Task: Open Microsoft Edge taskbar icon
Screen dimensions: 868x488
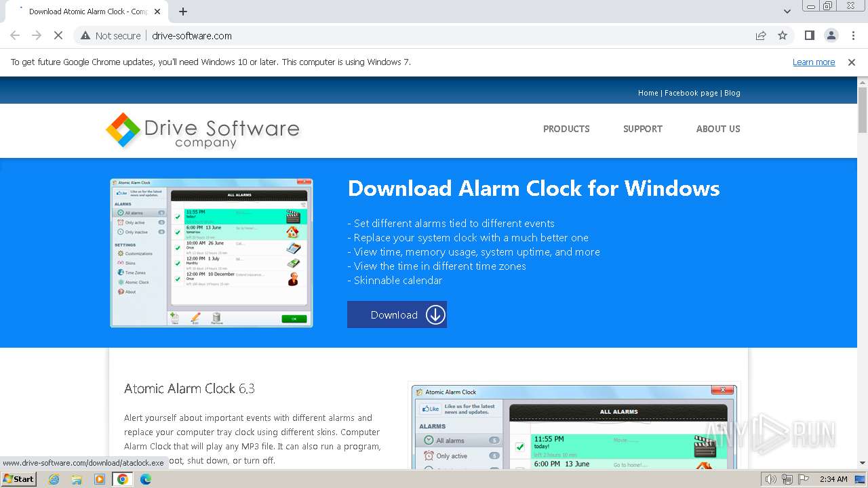Action: pos(146,479)
